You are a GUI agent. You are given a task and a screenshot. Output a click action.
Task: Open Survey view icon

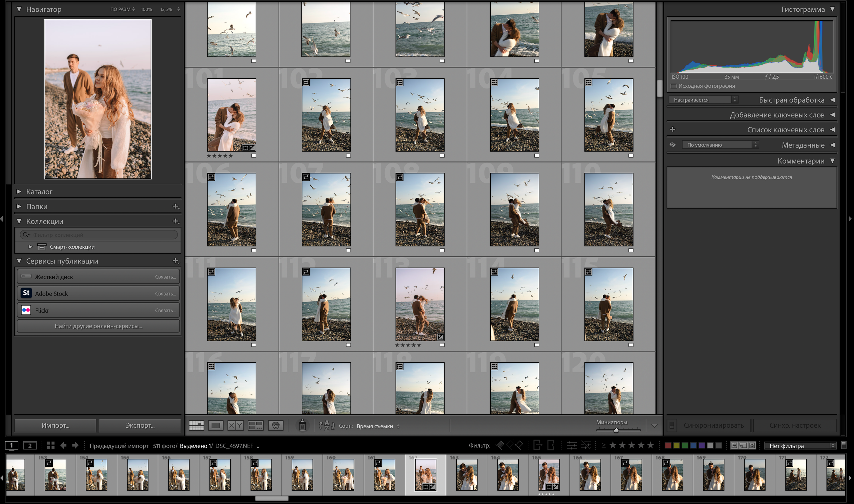coord(255,426)
